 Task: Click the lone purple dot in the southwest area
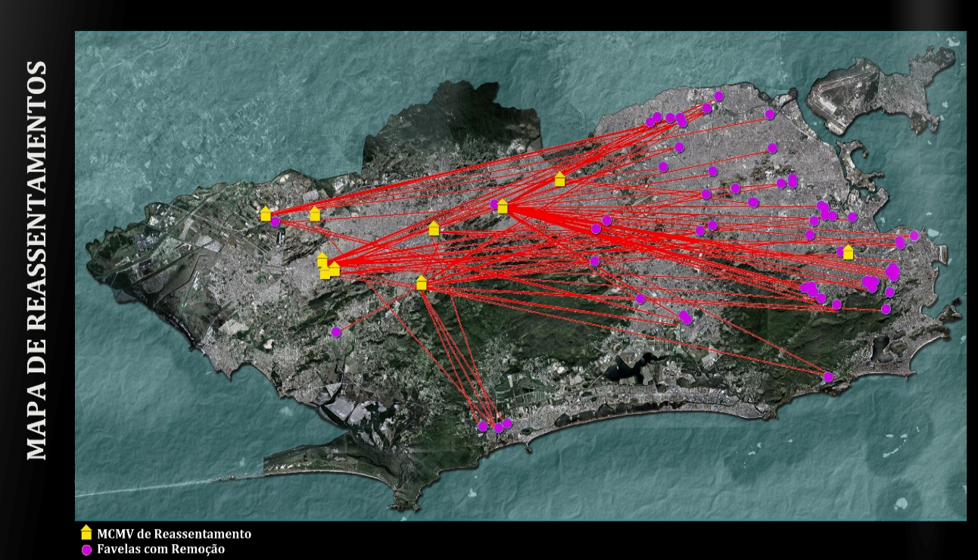tap(336, 331)
